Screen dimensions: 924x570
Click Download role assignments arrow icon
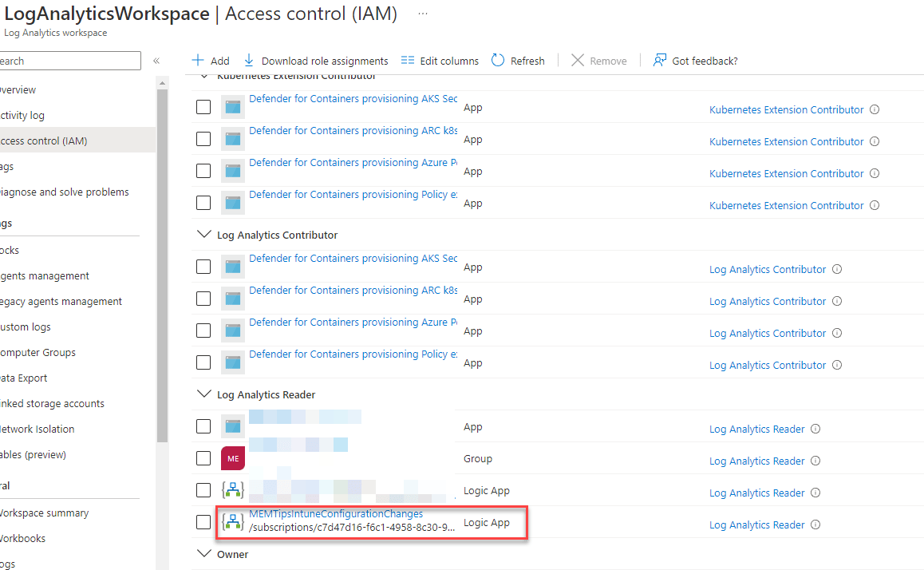coord(249,60)
